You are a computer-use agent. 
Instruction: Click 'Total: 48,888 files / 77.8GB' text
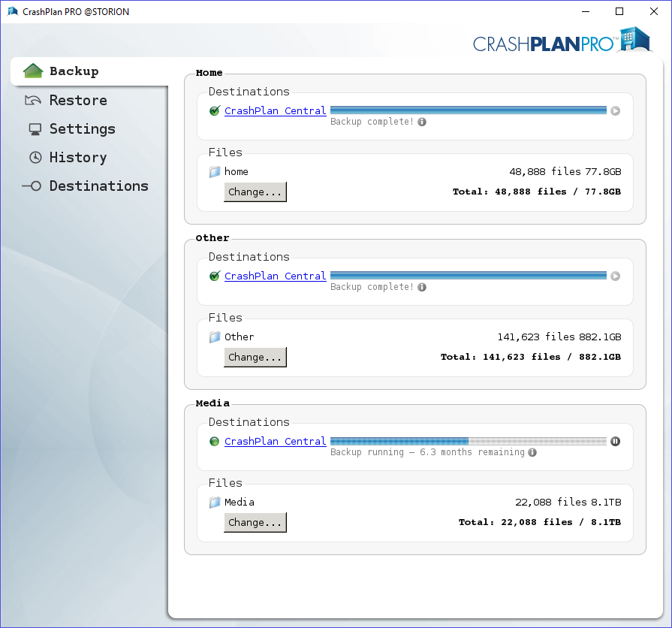click(537, 192)
